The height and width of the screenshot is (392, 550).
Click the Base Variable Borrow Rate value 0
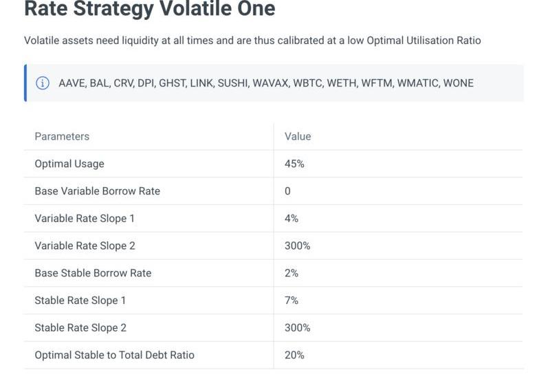pos(287,191)
